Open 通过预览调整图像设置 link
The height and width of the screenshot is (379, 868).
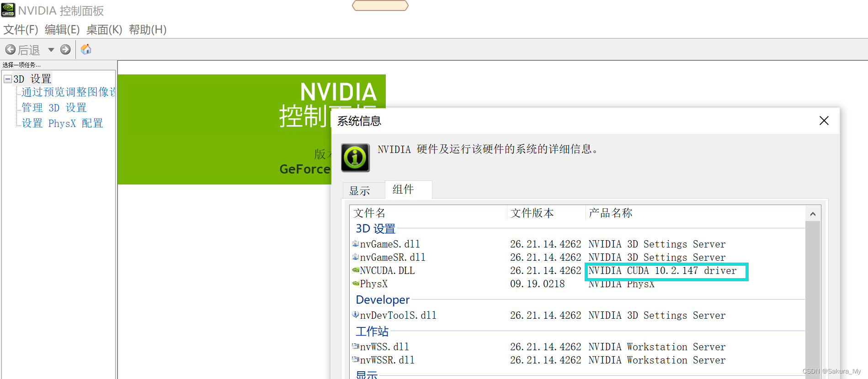click(x=68, y=92)
